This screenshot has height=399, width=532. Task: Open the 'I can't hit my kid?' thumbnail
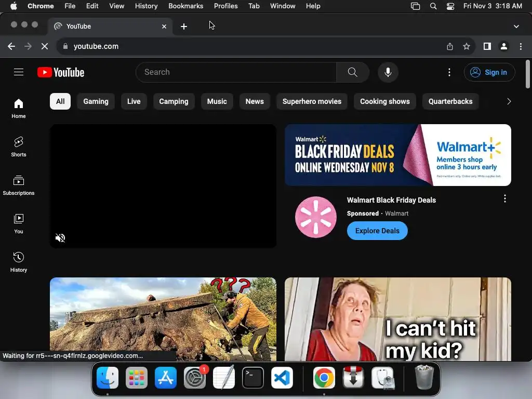(398, 319)
